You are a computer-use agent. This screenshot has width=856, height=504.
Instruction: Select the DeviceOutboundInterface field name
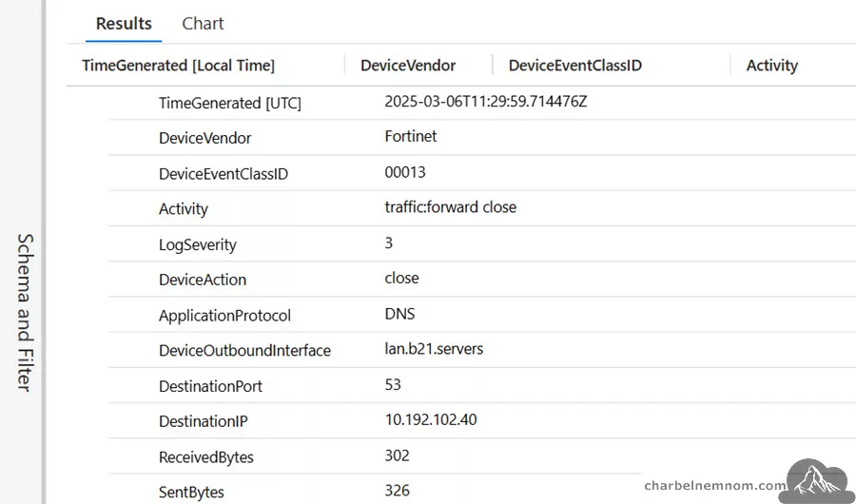[244, 351]
